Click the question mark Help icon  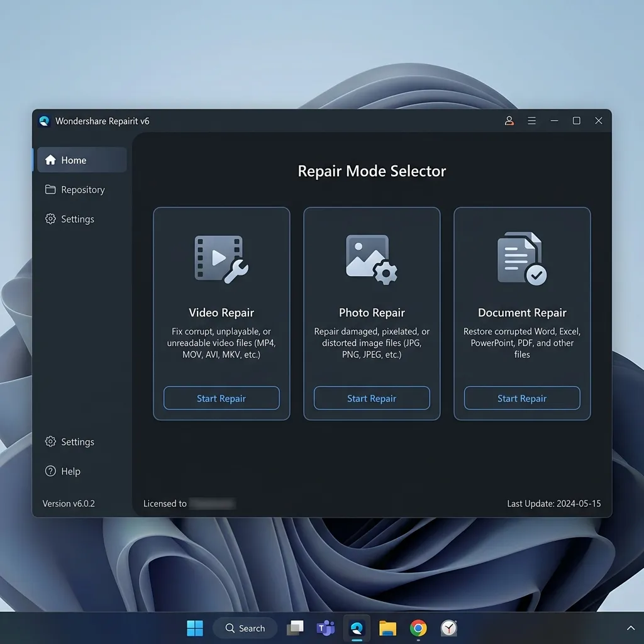coord(50,471)
